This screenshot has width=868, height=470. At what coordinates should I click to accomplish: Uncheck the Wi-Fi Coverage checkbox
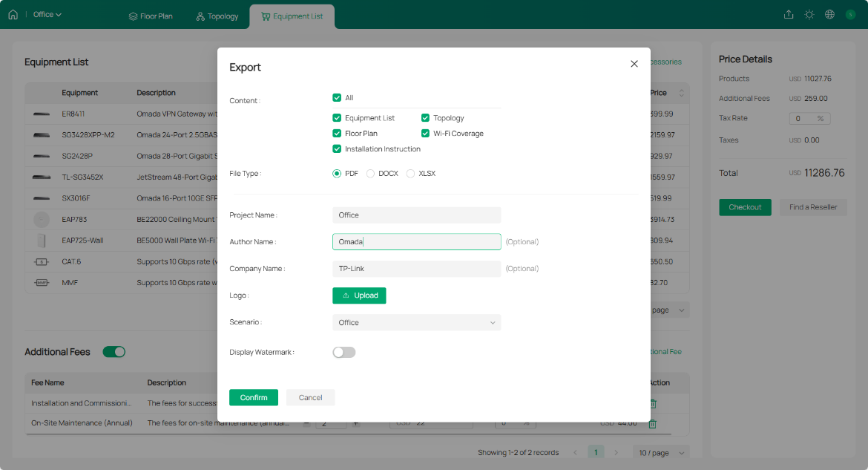[x=426, y=134]
